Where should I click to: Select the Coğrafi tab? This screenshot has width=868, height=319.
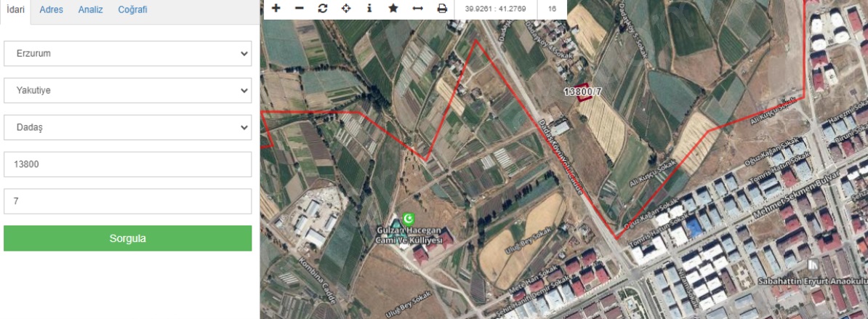[132, 10]
